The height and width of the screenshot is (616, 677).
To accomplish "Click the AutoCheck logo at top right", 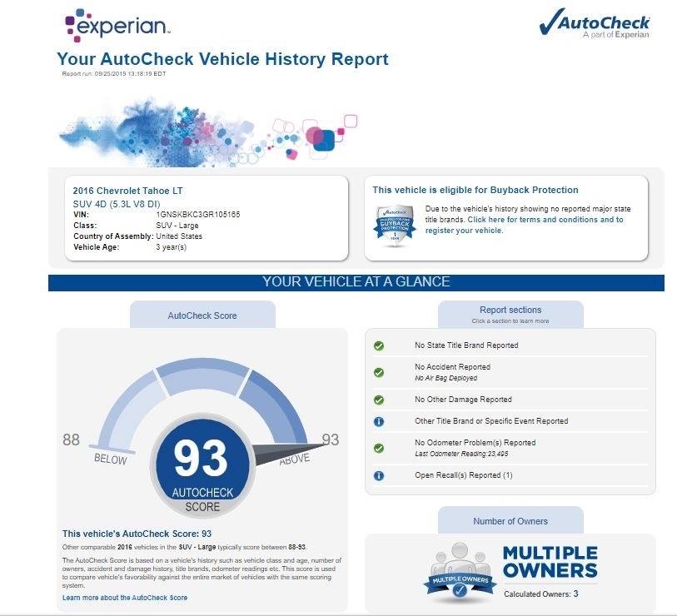I will tap(595, 25).
